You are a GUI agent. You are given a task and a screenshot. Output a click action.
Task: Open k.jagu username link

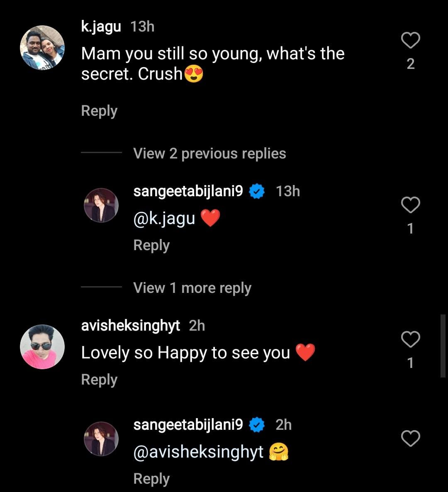point(101,27)
